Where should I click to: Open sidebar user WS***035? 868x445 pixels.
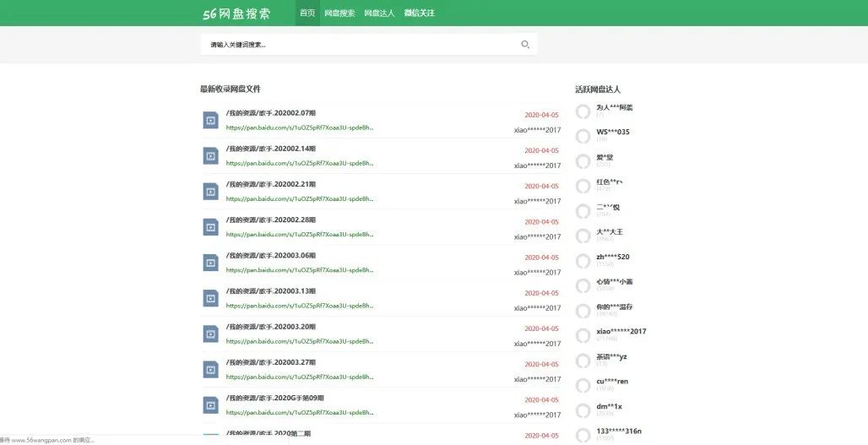pyautogui.click(x=613, y=132)
